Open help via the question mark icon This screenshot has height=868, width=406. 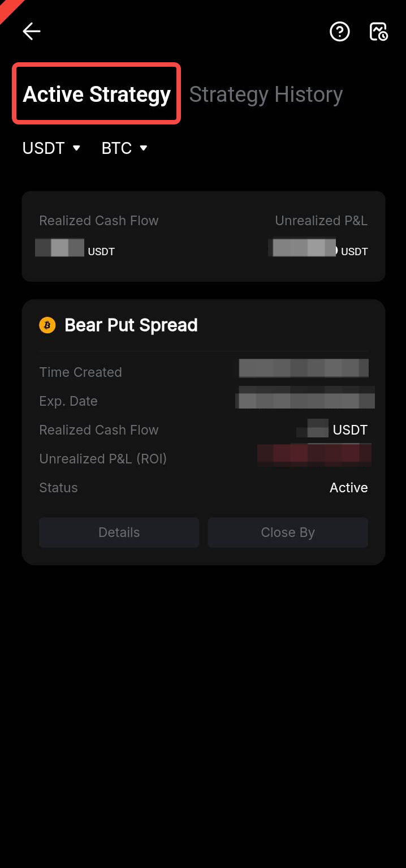pyautogui.click(x=340, y=32)
